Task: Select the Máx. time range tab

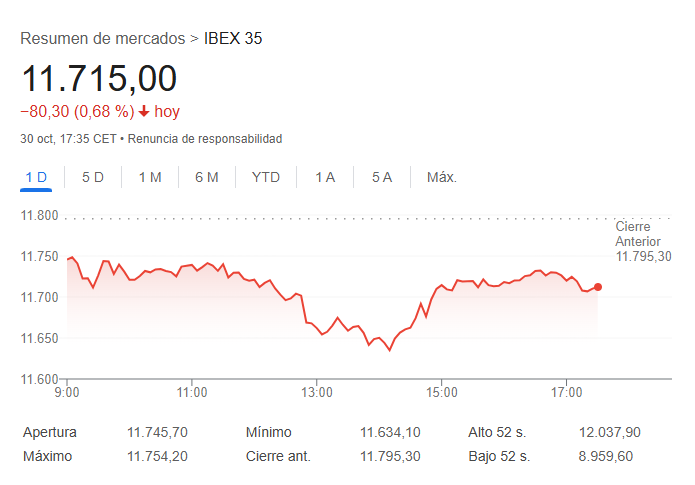Action: 442,177
